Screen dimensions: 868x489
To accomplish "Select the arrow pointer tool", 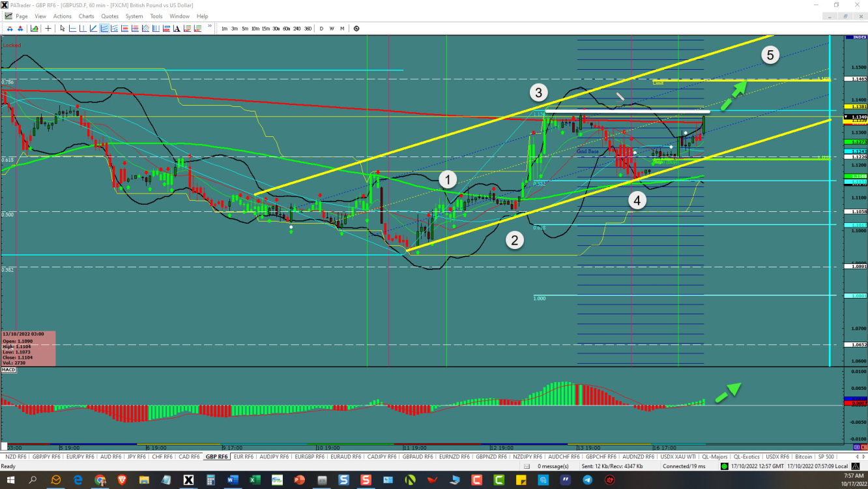I will (x=63, y=28).
